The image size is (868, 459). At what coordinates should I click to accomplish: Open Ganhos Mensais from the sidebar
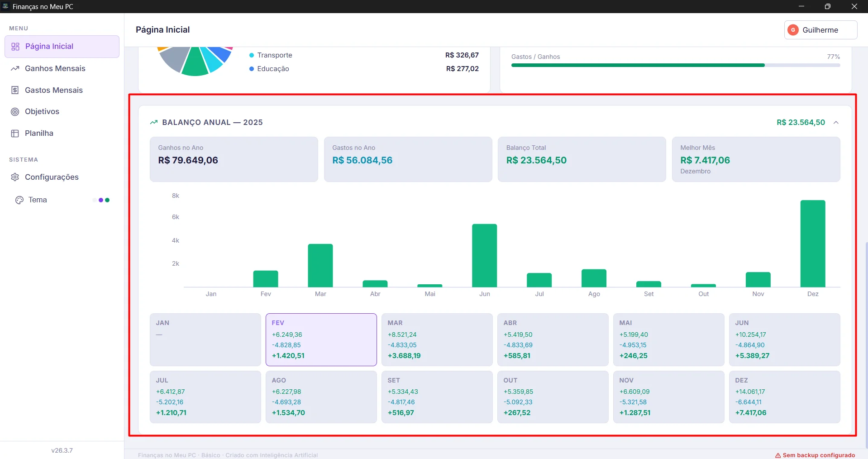55,68
